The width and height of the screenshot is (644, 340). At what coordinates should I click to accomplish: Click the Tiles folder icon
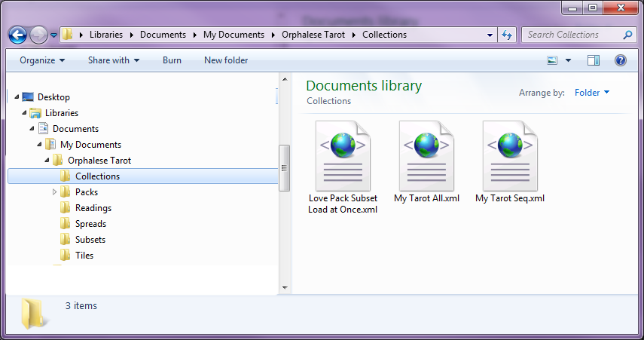pyautogui.click(x=65, y=255)
